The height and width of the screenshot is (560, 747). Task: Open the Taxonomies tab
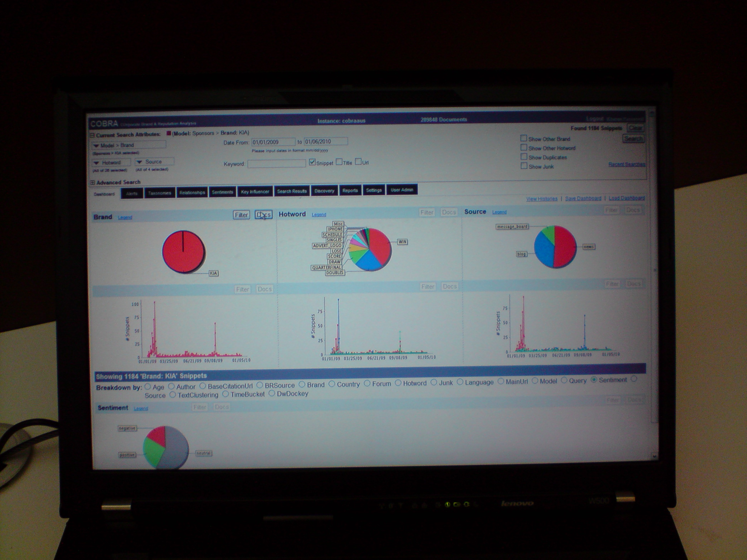point(159,193)
